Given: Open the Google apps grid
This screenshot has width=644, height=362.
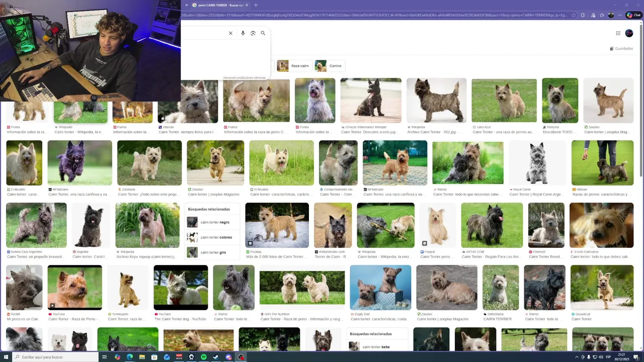Looking at the screenshot, I should click(618, 33).
